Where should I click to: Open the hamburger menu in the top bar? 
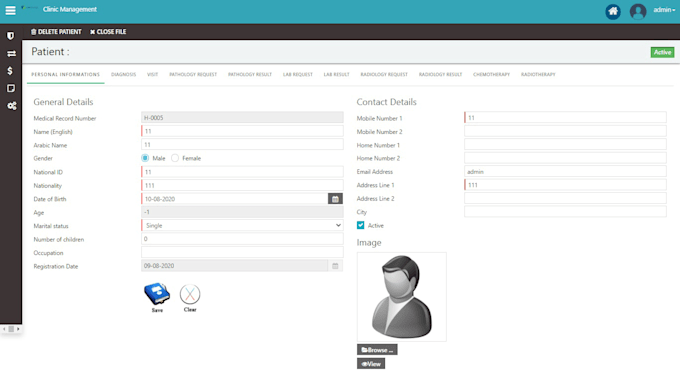click(10, 10)
